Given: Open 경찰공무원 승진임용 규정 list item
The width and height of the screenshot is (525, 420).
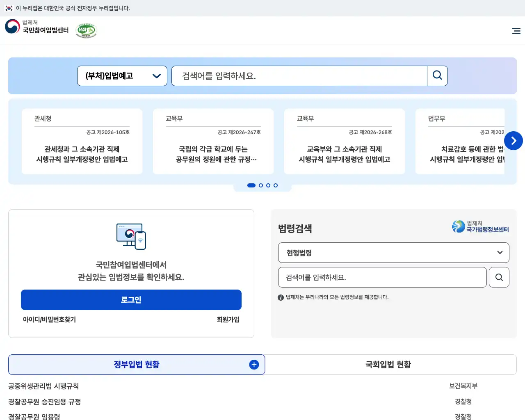Looking at the screenshot, I should (45, 402).
